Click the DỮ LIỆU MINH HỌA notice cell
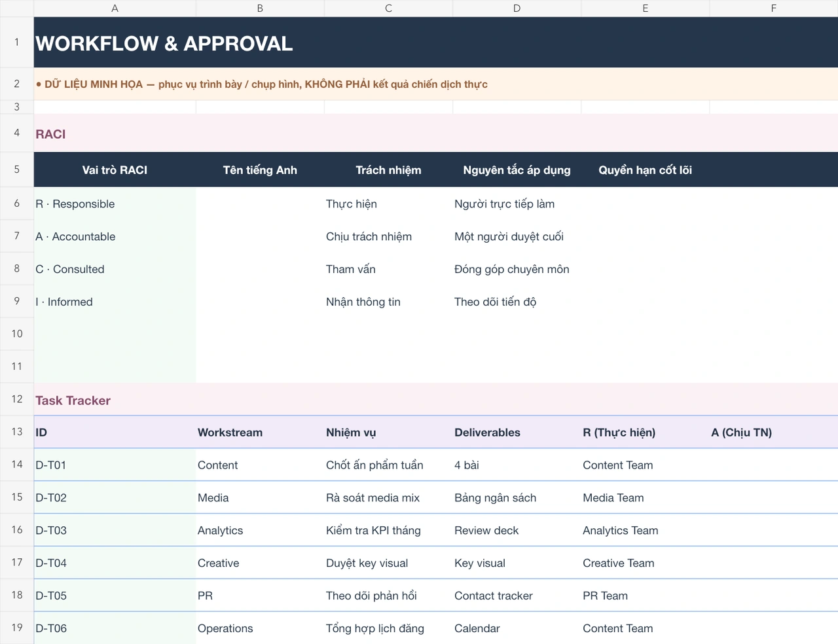 pyautogui.click(x=436, y=84)
